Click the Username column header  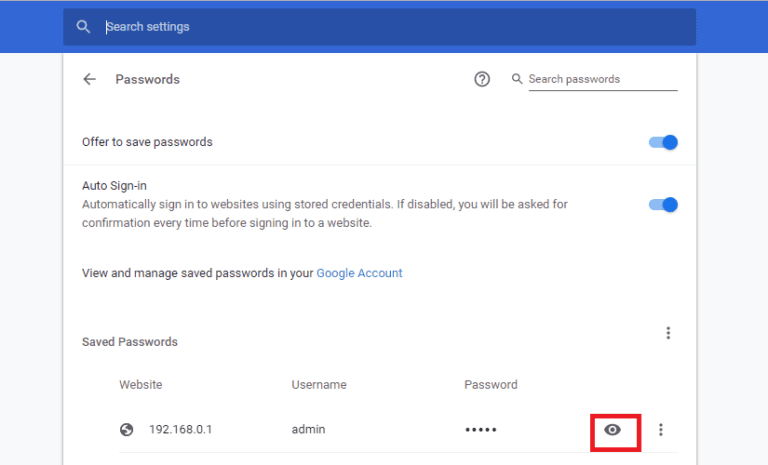(x=319, y=385)
